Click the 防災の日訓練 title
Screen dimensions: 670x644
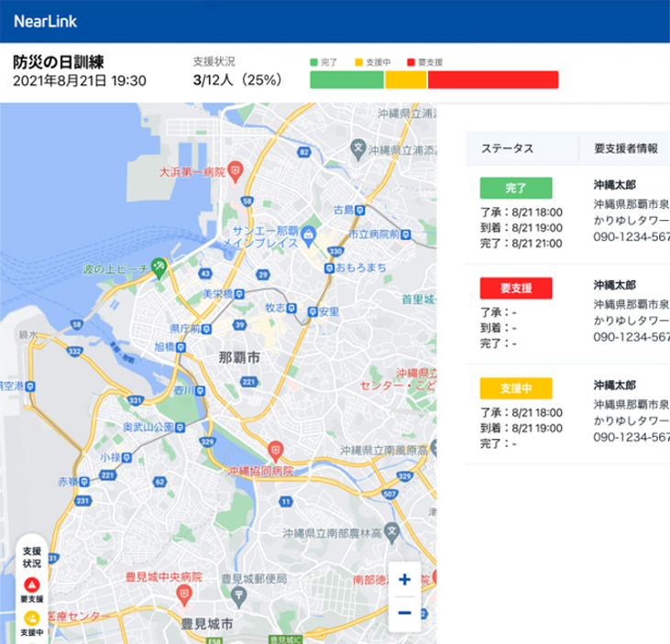[59, 62]
